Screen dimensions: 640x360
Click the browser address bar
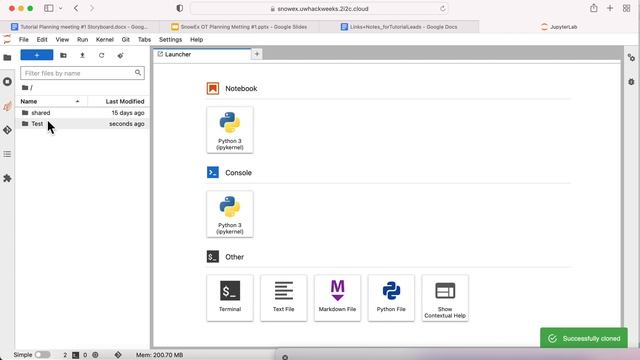[x=319, y=9]
